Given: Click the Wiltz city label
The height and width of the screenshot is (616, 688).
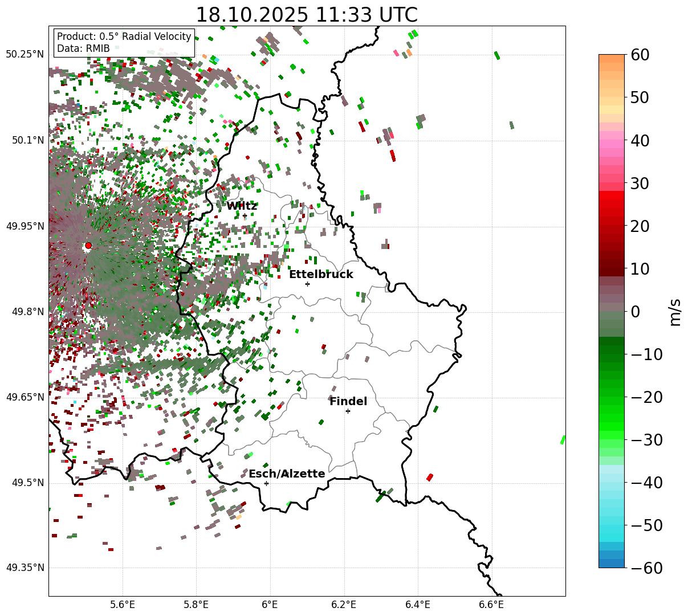Looking at the screenshot, I should [x=242, y=206].
